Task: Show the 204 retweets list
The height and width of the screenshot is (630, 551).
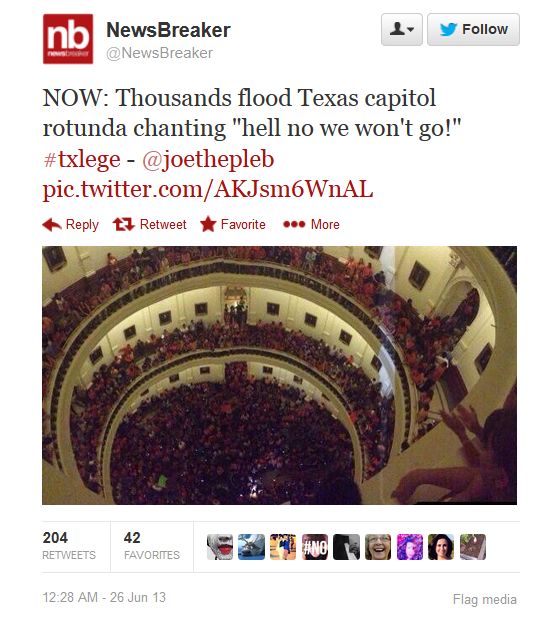Action: tap(69, 546)
